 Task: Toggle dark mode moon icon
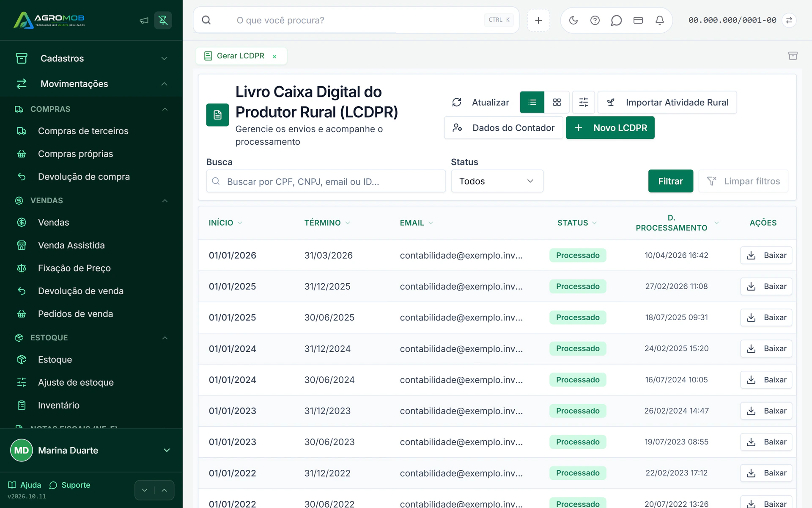(573, 20)
